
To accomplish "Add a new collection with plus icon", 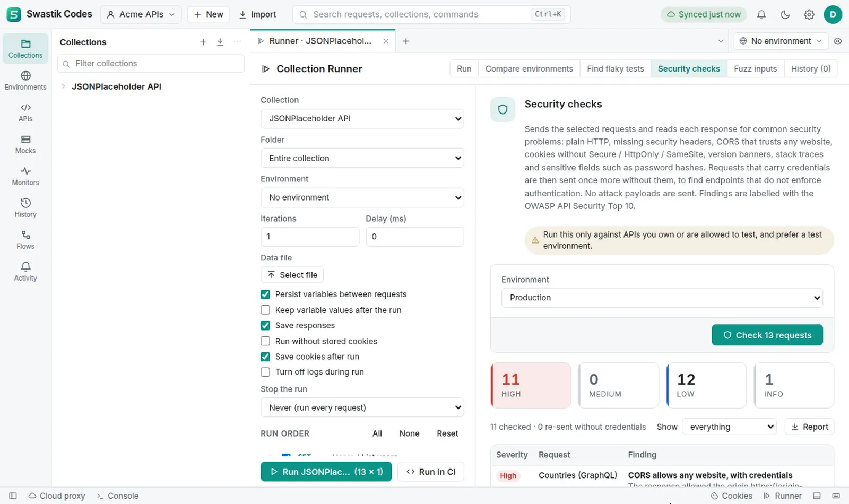I will [x=203, y=42].
